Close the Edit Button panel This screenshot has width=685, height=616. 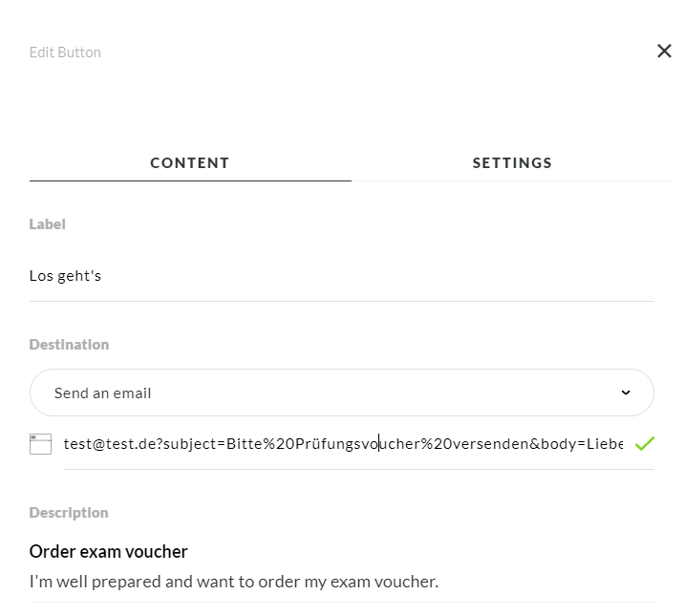[x=664, y=52]
